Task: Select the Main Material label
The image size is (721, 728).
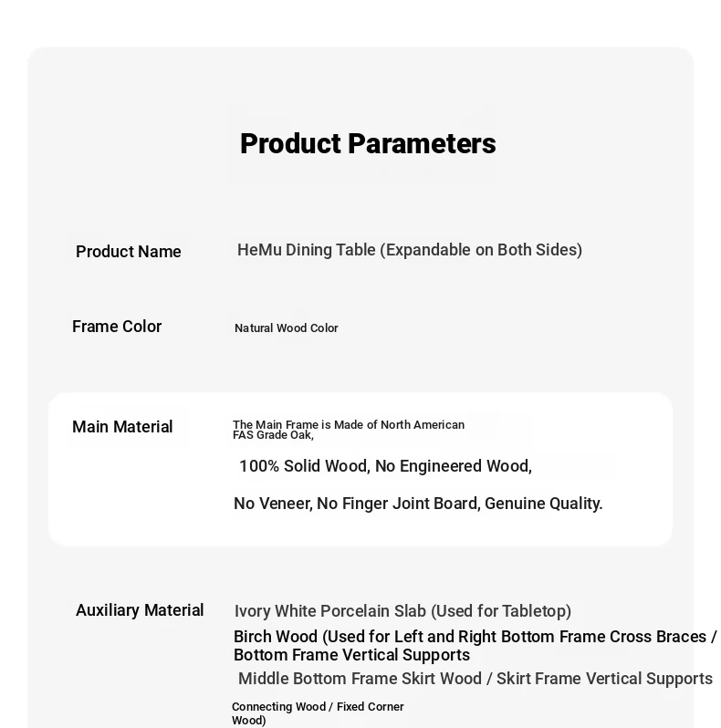Action: click(x=122, y=427)
